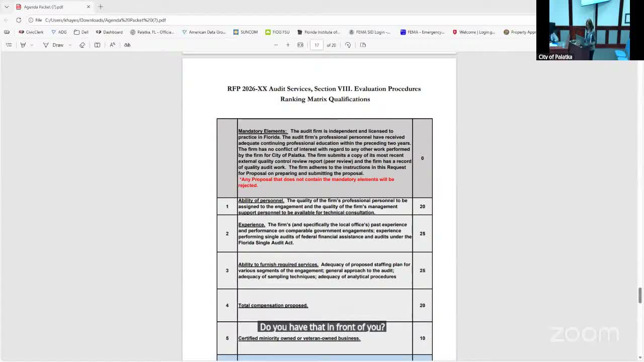The width and height of the screenshot is (644, 362).
Task: Select the Highlight tool
Action: [22, 45]
